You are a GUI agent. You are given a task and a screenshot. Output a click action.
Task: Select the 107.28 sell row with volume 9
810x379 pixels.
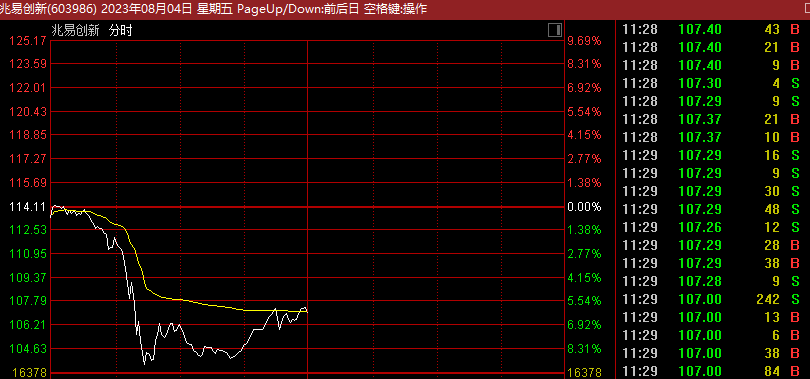[x=711, y=281]
